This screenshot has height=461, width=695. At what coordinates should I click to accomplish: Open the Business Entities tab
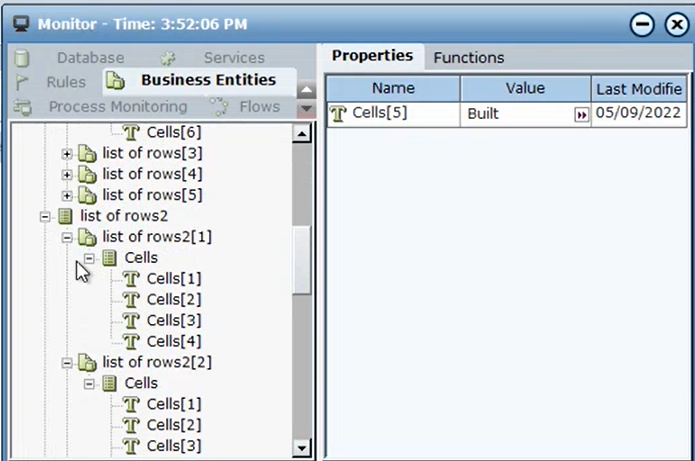(207, 80)
